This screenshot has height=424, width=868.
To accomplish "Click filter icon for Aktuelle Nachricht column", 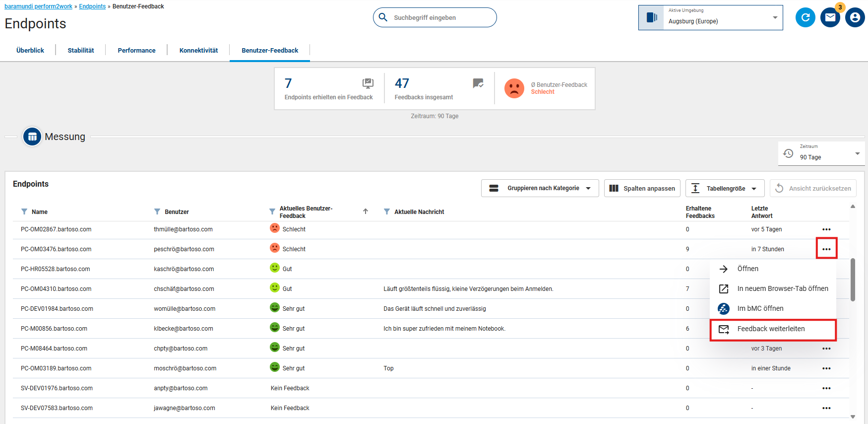I will click(x=387, y=212).
